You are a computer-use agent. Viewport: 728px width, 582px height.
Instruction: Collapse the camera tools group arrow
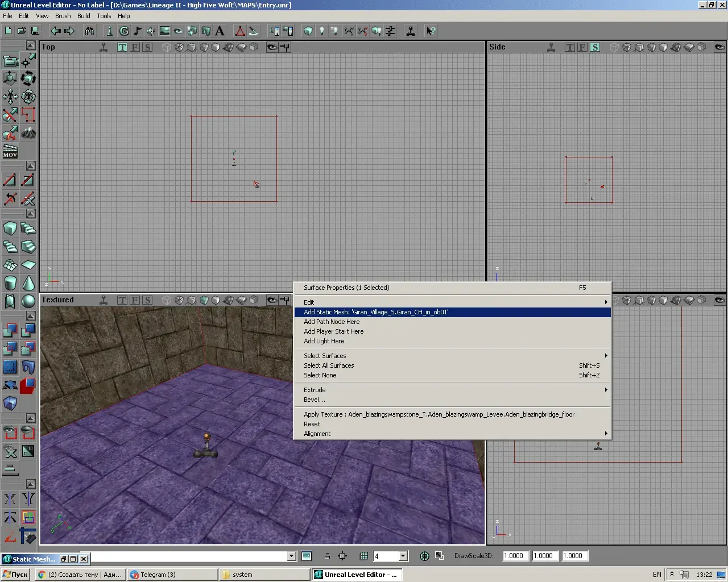pos(31,45)
